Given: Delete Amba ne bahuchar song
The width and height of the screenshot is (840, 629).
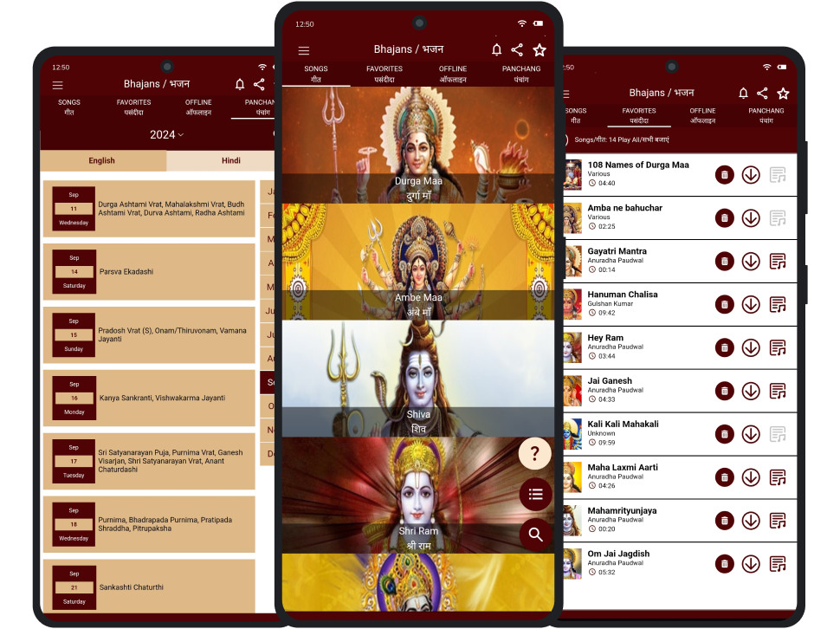Looking at the screenshot, I should point(724,218).
